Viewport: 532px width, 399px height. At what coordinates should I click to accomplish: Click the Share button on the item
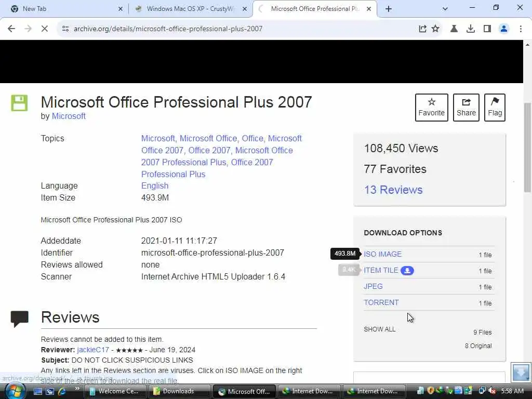(466, 108)
